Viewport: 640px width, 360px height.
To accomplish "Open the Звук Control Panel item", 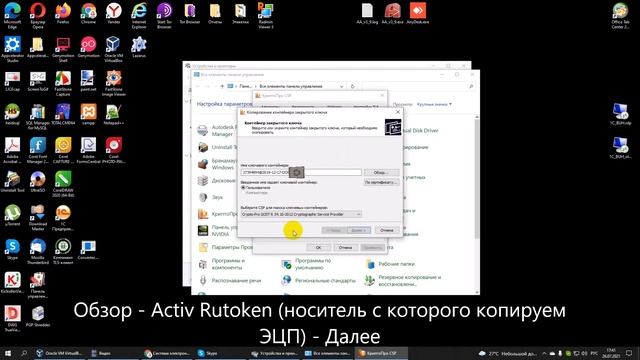I will point(211,197).
